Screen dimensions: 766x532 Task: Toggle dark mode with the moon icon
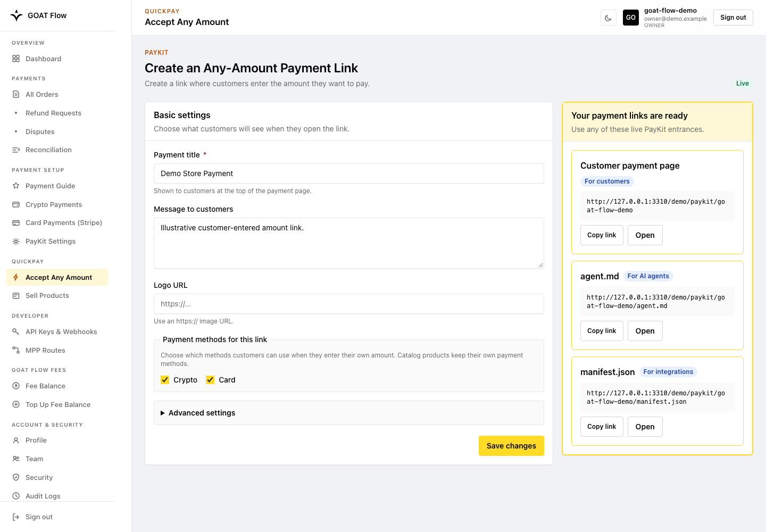point(608,18)
